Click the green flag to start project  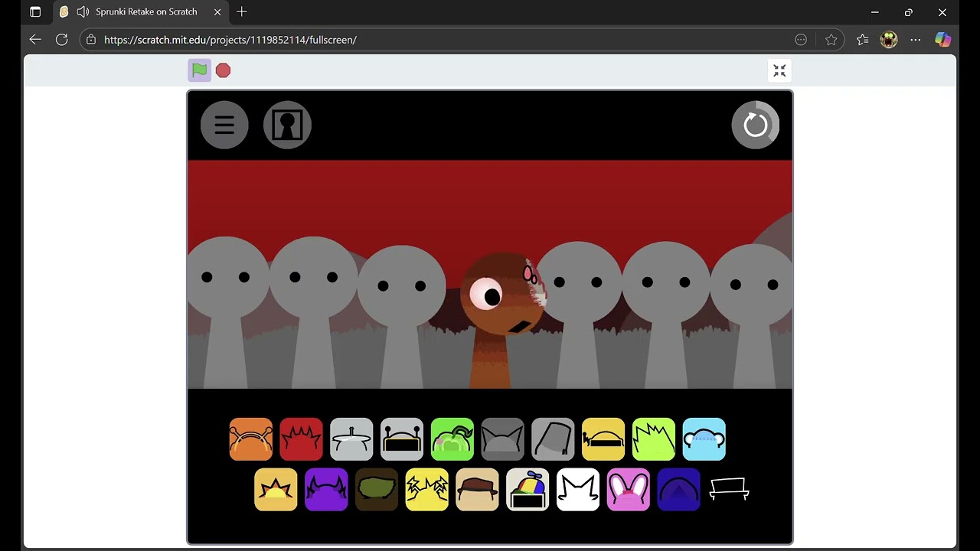pyautogui.click(x=200, y=70)
